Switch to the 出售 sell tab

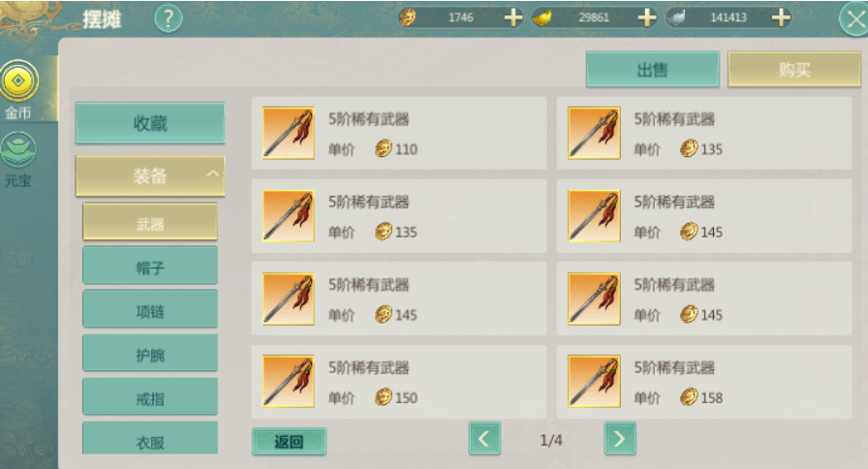(653, 70)
